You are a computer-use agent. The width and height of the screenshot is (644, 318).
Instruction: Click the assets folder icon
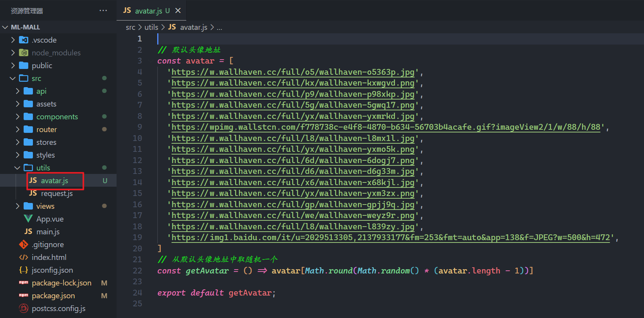(x=28, y=104)
